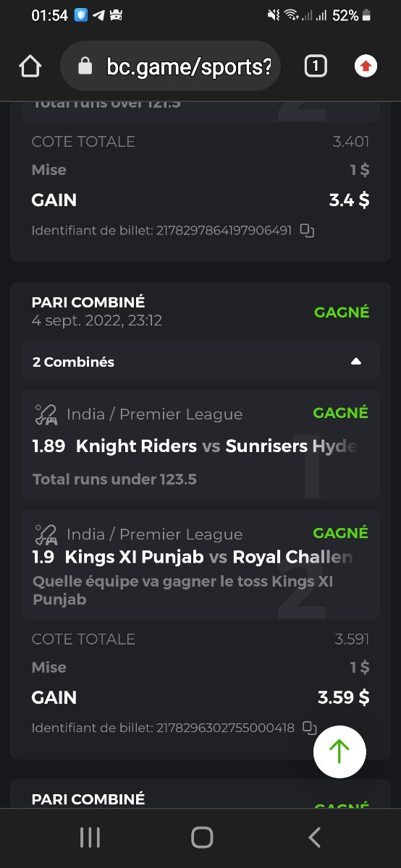
Task: Tap the cricket icon beside Knight Riders match
Action: pyautogui.click(x=46, y=414)
